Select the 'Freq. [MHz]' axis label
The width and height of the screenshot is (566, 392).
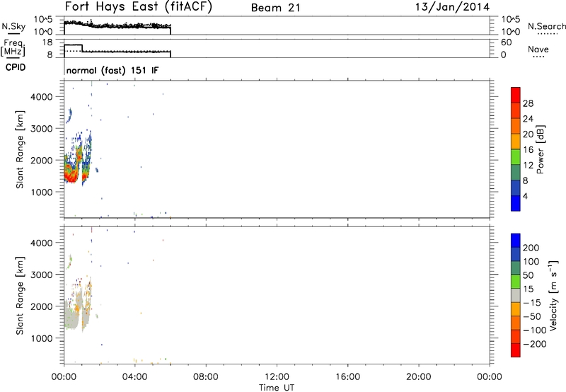click(x=13, y=48)
